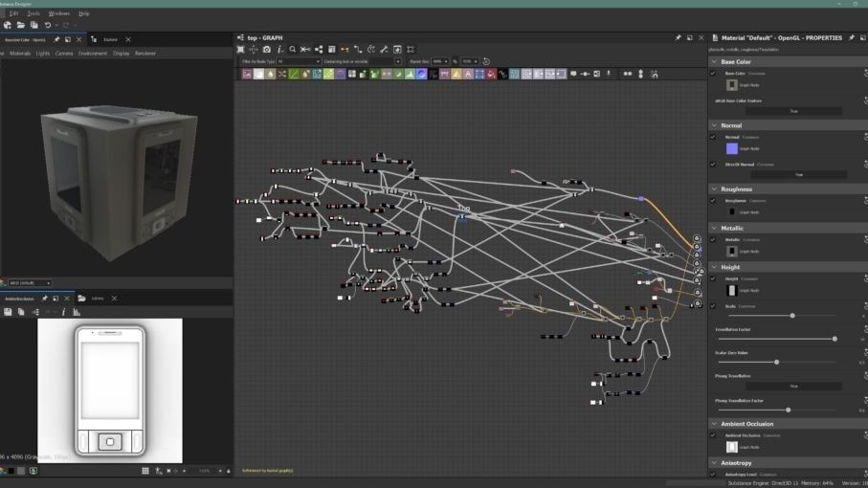868x488 pixels.
Task: Click the Materials menu in 3D view
Action: coord(20,54)
